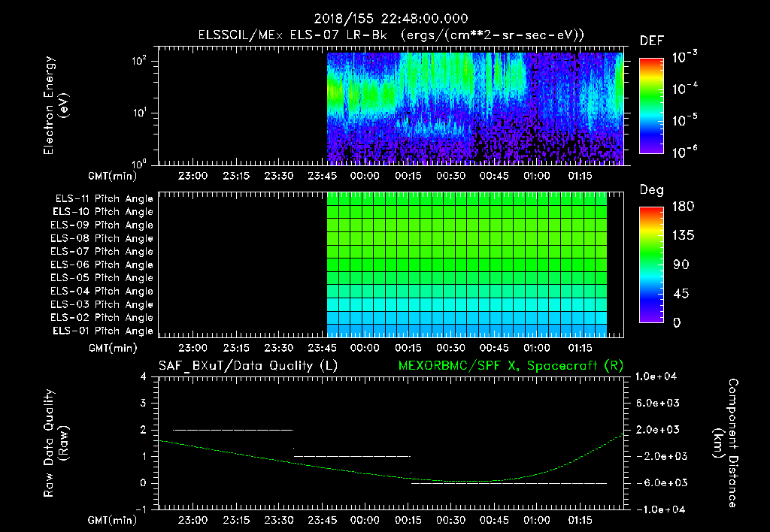Click the data quality line segment at value 0
Image resolution: width=770 pixels, height=532 pixels.
509,483
